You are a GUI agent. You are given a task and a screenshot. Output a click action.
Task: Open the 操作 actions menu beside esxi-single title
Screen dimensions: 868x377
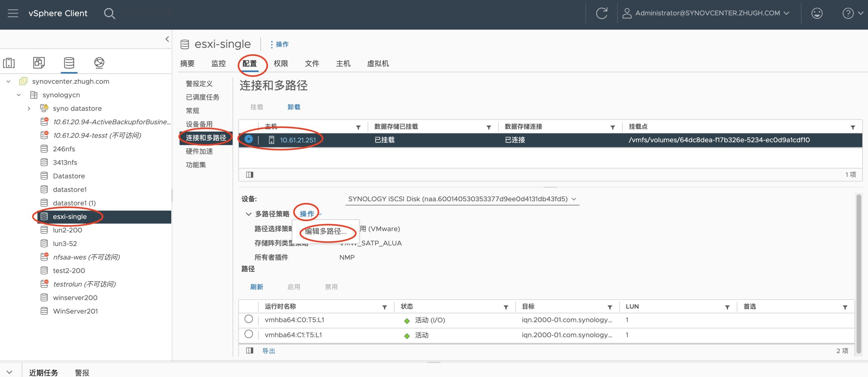pos(279,44)
